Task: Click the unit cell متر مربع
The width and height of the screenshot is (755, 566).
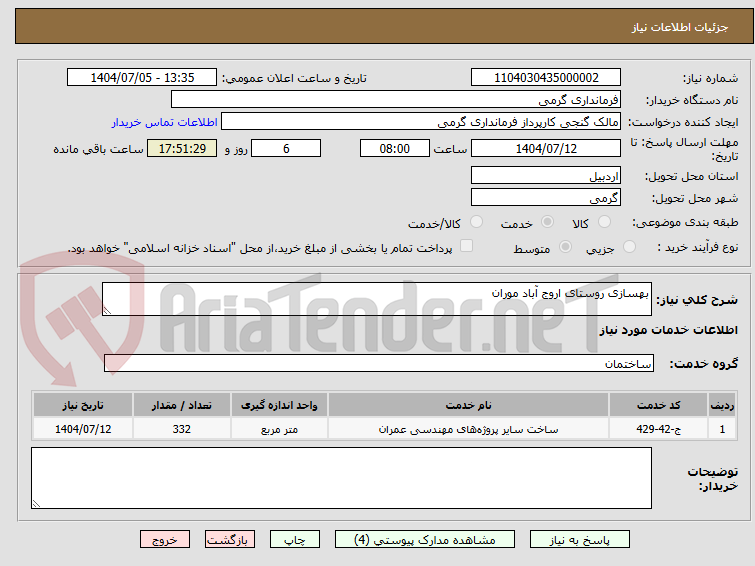Action: pos(279,429)
